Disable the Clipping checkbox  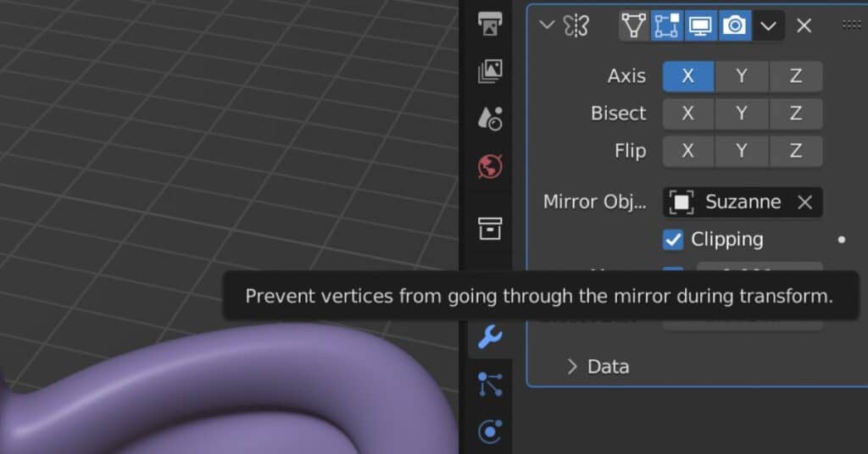click(x=673, y=240)
